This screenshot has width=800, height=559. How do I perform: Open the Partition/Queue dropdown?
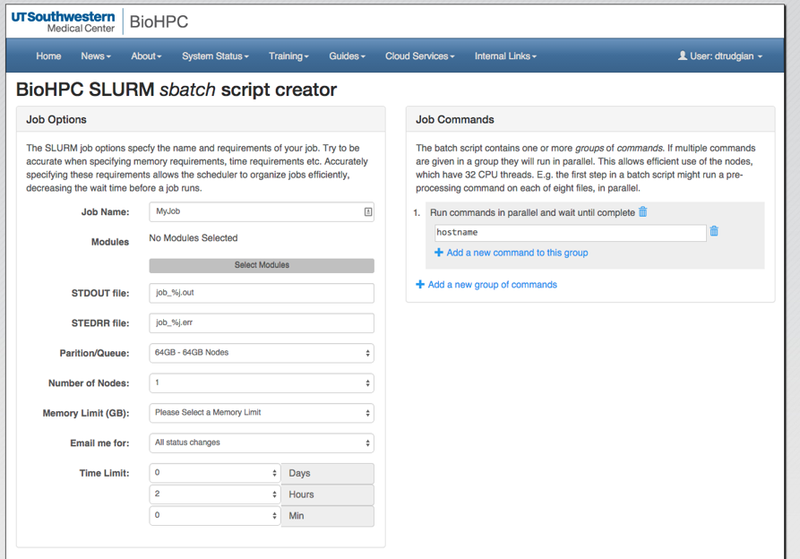tap(262, 353)
